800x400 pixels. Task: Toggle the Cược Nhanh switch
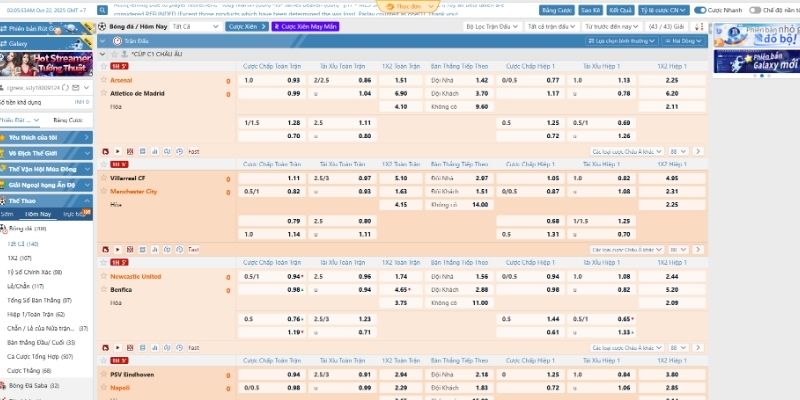[700, 8]
